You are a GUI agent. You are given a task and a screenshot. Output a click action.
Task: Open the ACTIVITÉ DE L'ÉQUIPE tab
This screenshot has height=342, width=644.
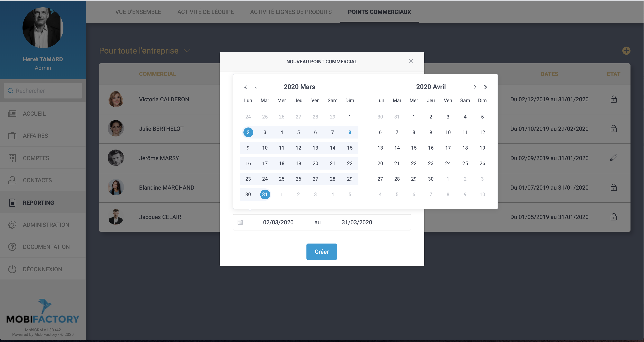pyautogui.click(x=206, y=12)
